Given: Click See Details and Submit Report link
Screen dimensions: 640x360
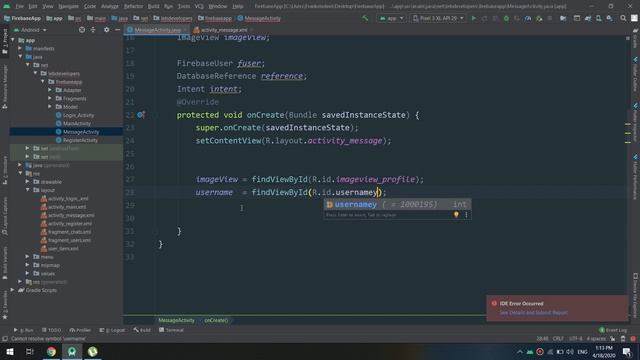Looking at the screenshot, I should (x=533, y=313).
